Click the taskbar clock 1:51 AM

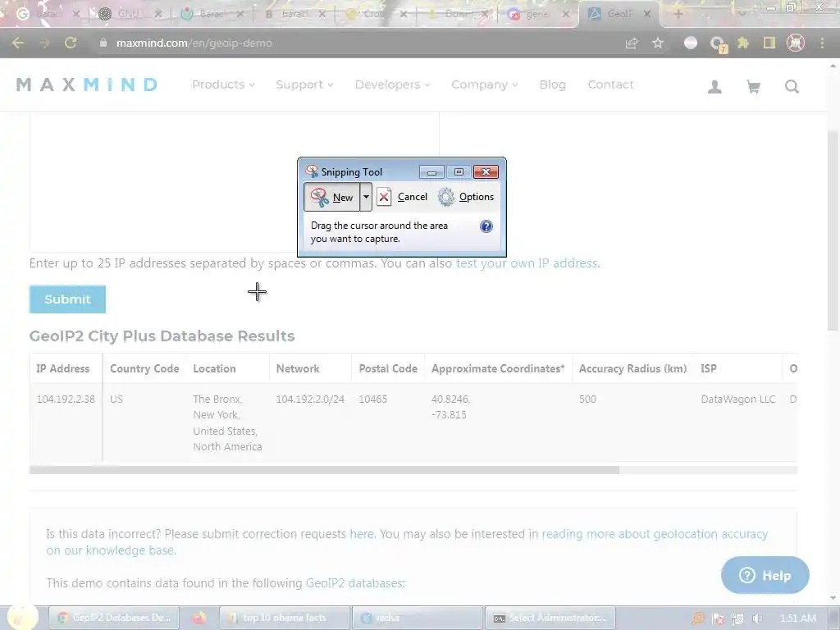[798, 619]
